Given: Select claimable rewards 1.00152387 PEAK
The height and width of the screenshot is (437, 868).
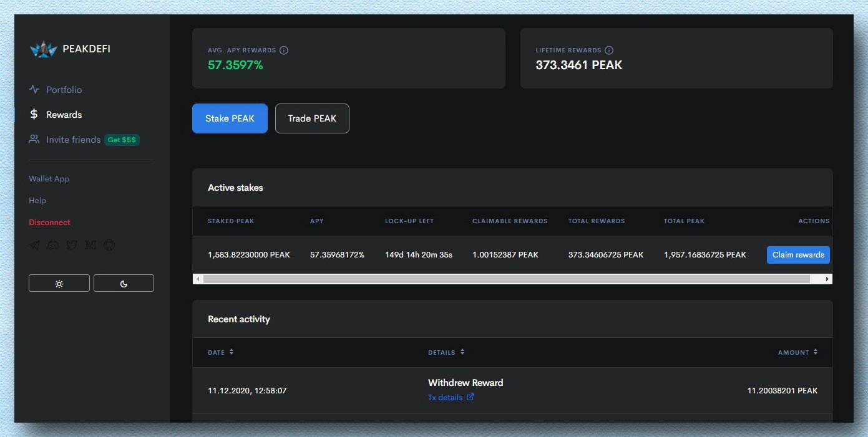Looking at the screenshot, I should pyautogui.click(x=505, y=255).
